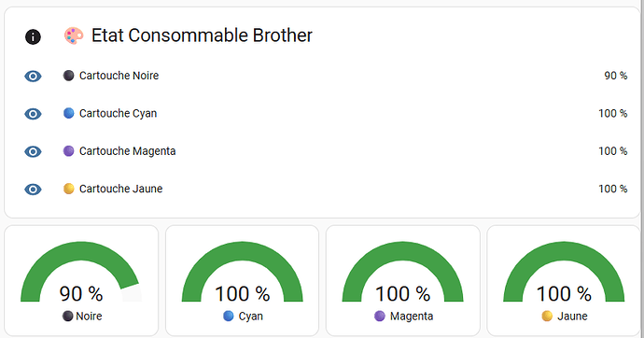Click yellow dot beside Cartouche Jaune
The image size is (644, 338).
click(68, 189)
